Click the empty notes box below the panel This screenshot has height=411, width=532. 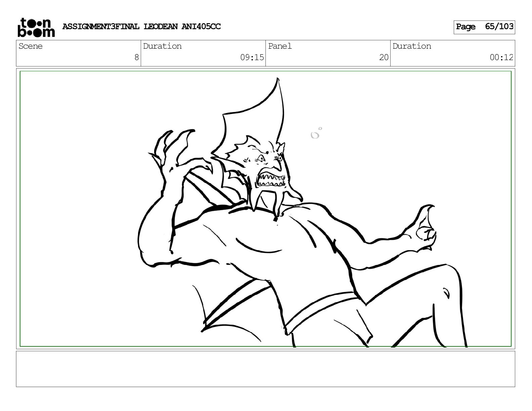pos(265,369)
